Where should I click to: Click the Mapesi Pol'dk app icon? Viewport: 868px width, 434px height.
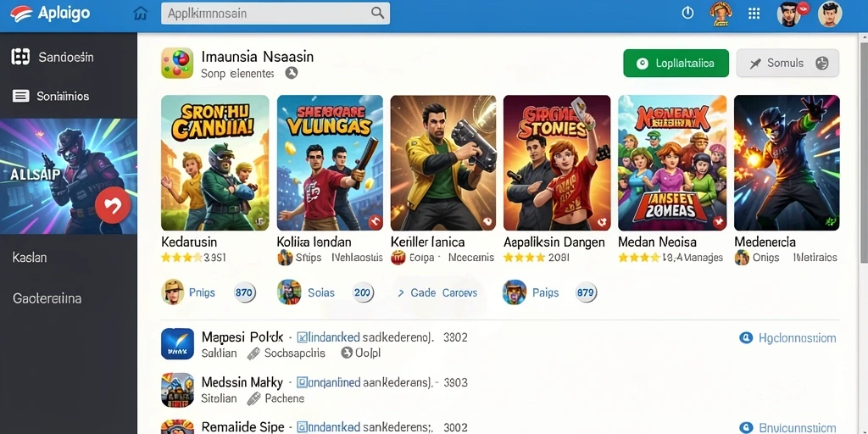(x=177, y=344)
